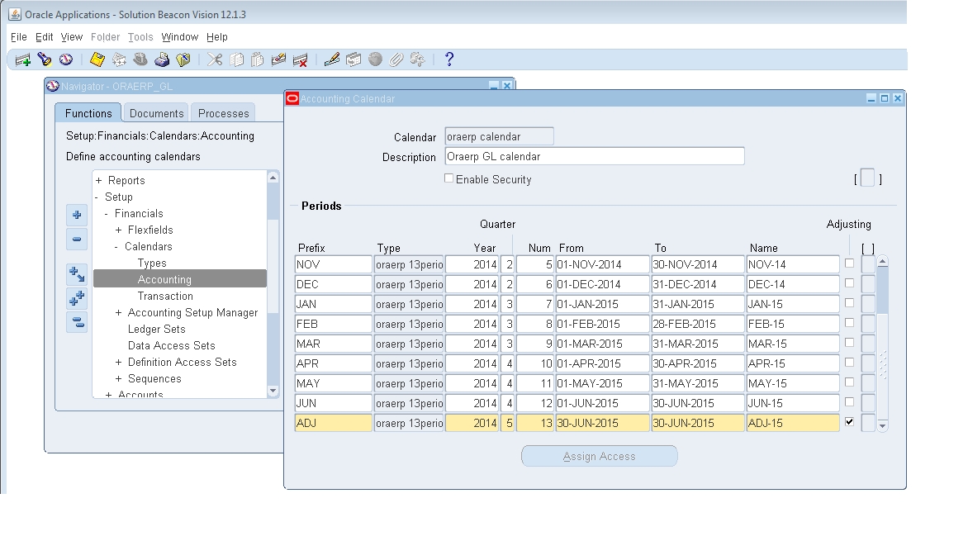This screenshot has height=560, width=968.
Task: Check Adjusting box for the JAN-15 period
Action: [x=849, y=303]
